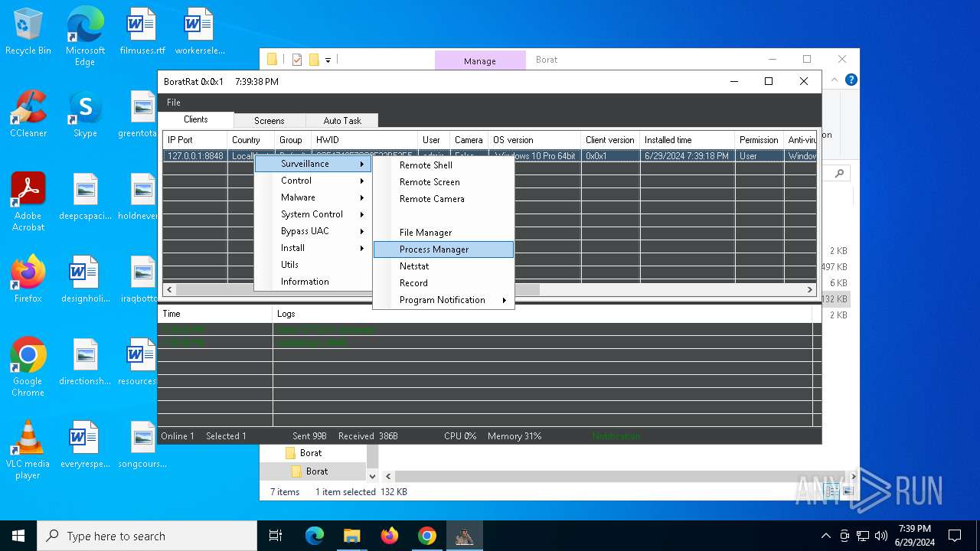Switch to the Auto Task tab

(x=341, y=121)
